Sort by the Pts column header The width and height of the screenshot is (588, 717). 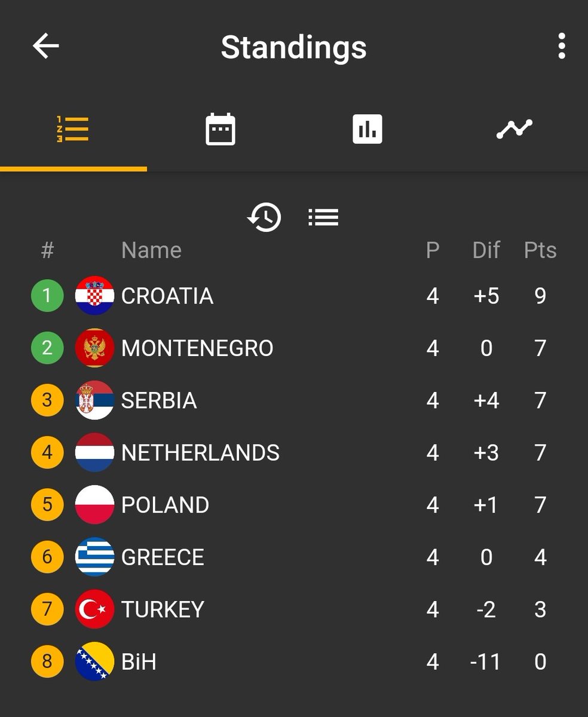pos(540,250)
